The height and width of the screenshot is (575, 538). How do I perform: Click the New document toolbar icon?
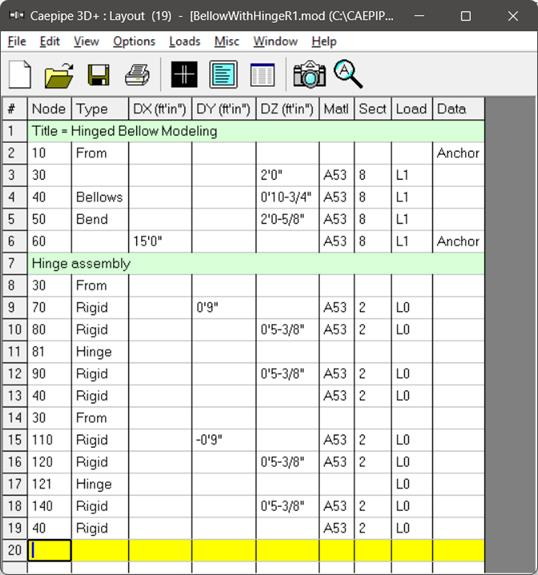tap(20, 75)
